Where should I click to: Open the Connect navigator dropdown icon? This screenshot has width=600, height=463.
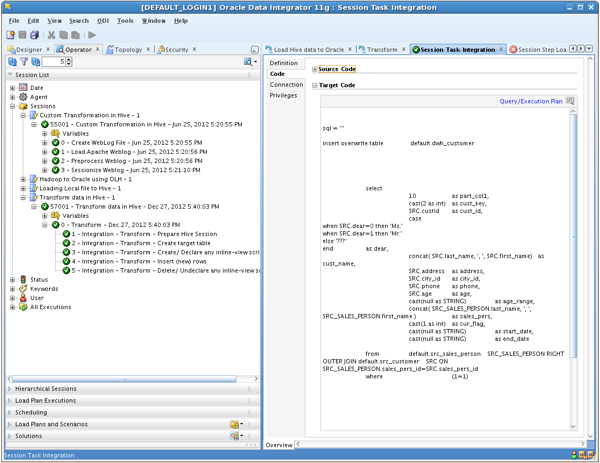pos(250,62)
